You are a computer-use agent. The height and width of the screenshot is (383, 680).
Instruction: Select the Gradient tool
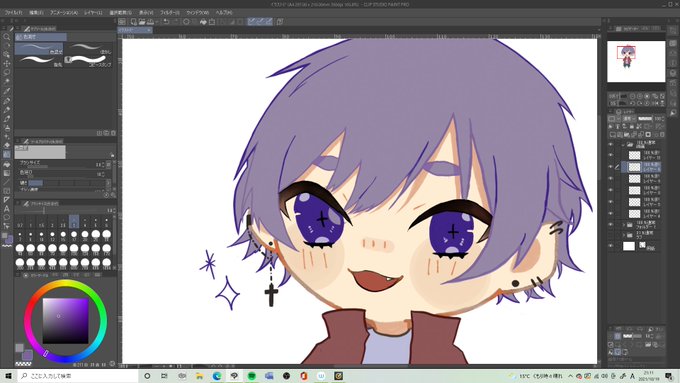pyautogui.click(x=7, y=173)
